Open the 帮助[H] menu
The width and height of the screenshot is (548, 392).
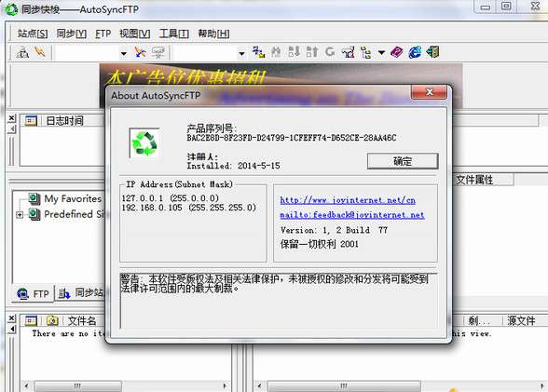coord(213,34)
